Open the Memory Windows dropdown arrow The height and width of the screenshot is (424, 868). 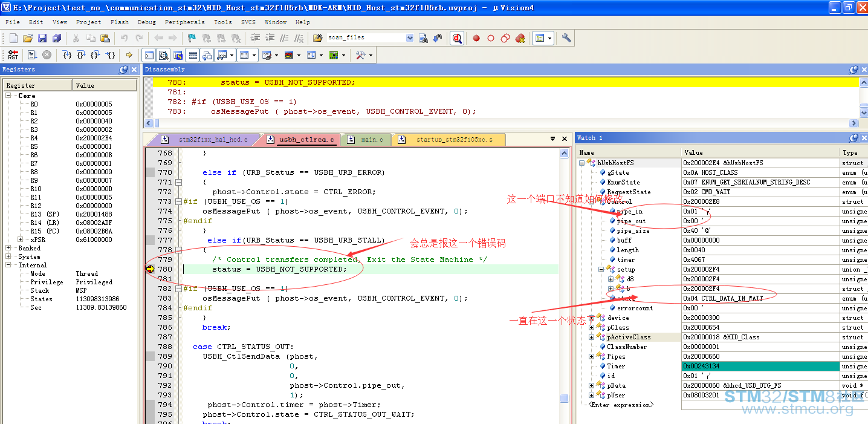(254, 55)
